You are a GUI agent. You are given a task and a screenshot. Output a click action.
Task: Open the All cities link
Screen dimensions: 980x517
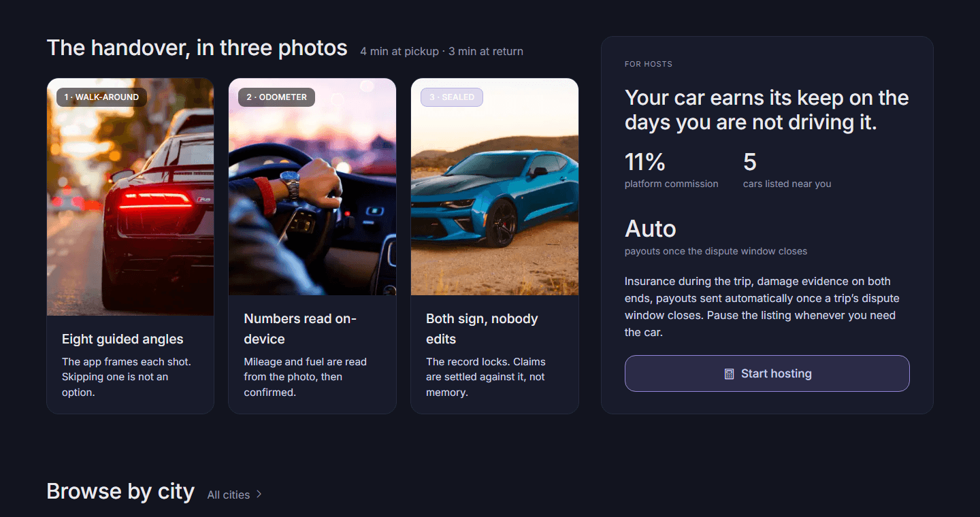229,495
